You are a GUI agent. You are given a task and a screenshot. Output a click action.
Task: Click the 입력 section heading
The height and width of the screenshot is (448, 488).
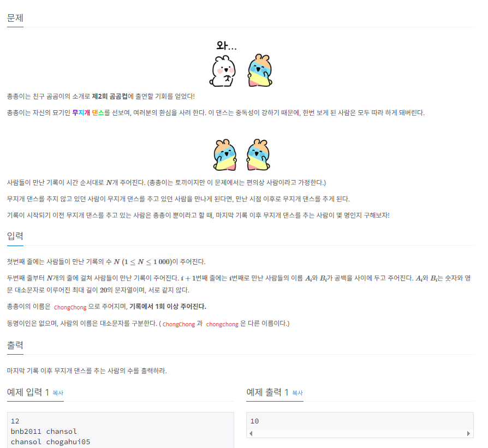(15, 236)
